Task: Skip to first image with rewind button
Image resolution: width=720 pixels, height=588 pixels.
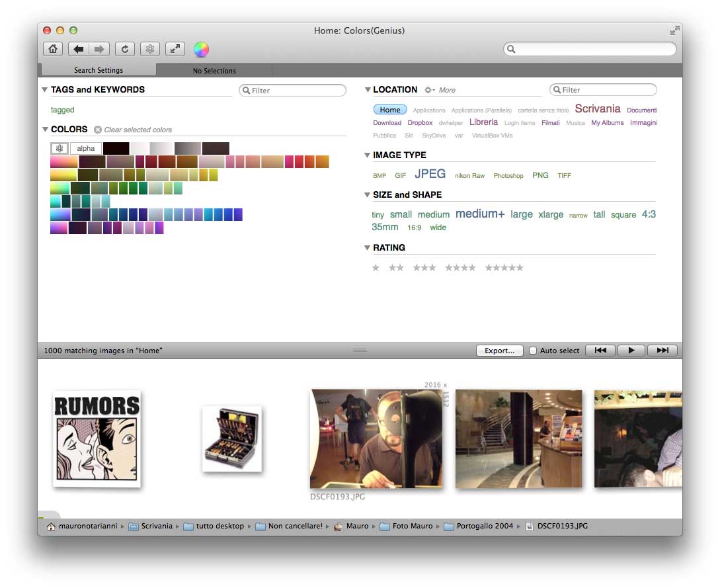Action: pos(600,351)
